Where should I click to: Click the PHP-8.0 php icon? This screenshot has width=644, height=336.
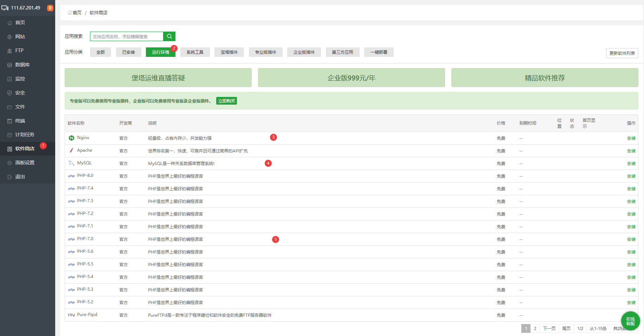click(71, 176)
